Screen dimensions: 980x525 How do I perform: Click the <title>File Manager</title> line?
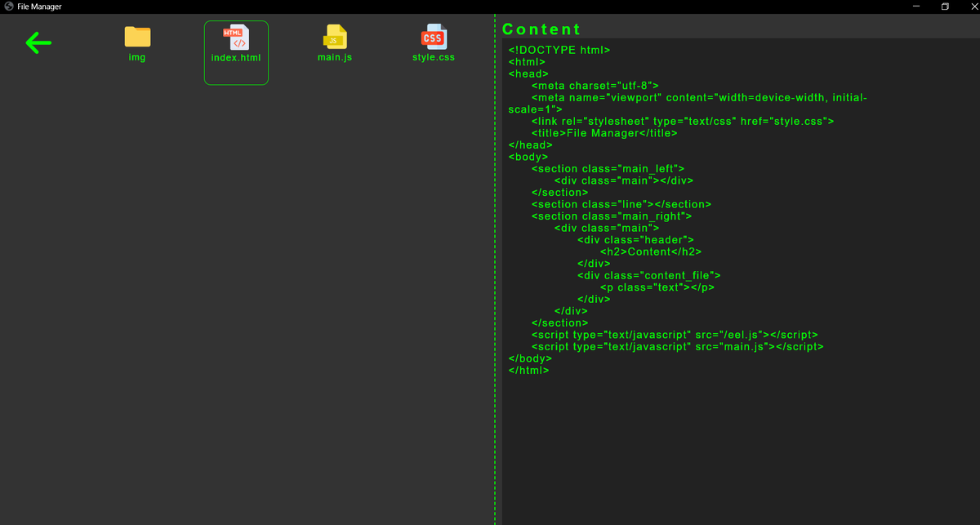[x=604, y=132]
